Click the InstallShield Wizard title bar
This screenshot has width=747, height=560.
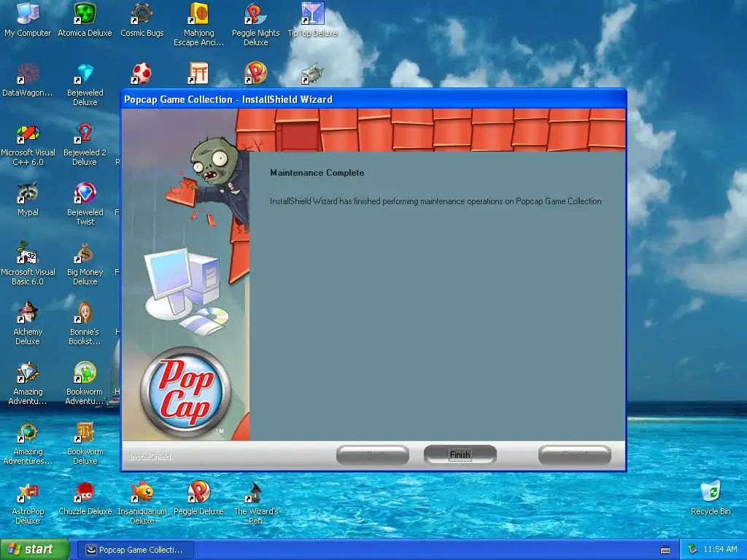coord(373,99)
